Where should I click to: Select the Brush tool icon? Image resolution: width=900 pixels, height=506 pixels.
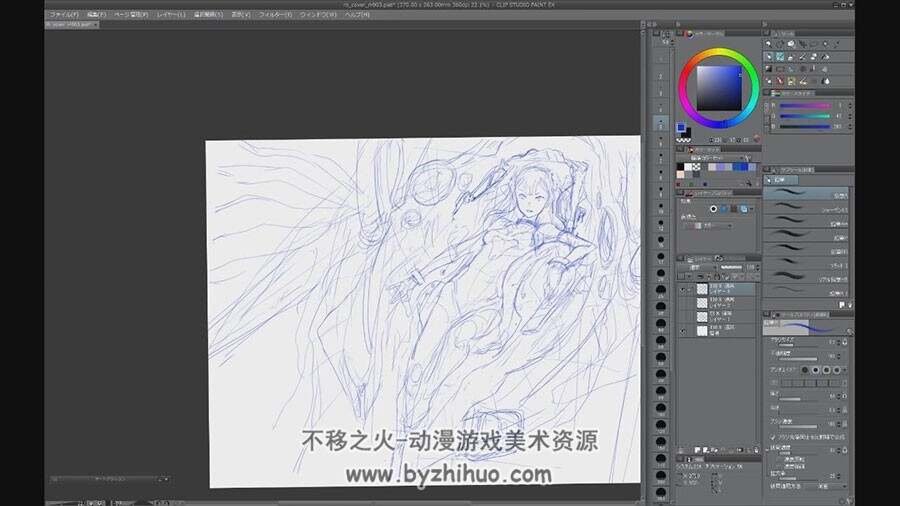[x=791, y=56]
